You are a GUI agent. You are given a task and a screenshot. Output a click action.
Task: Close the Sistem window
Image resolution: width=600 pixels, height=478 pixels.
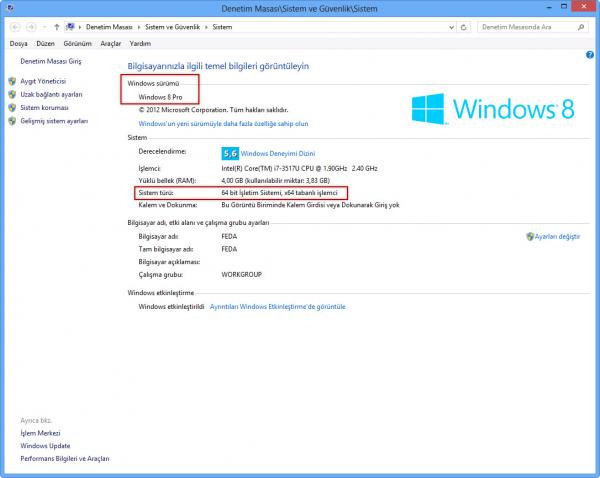[584, 6]
